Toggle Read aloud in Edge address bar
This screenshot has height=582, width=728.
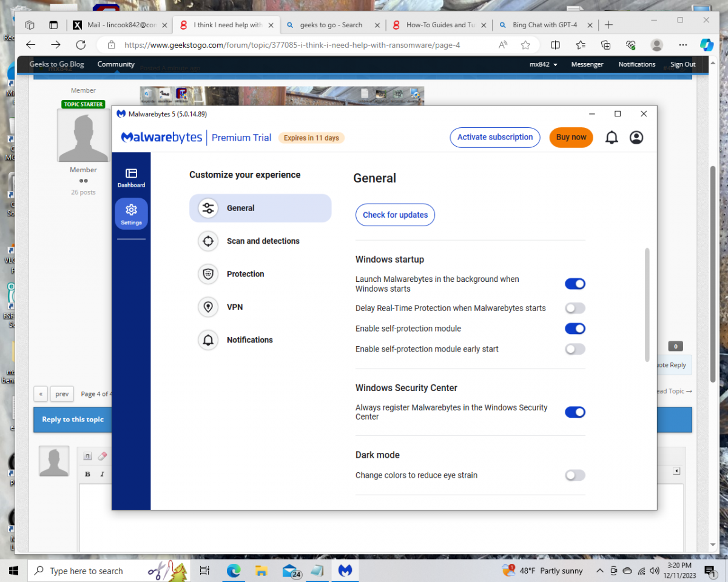point(503,45)
